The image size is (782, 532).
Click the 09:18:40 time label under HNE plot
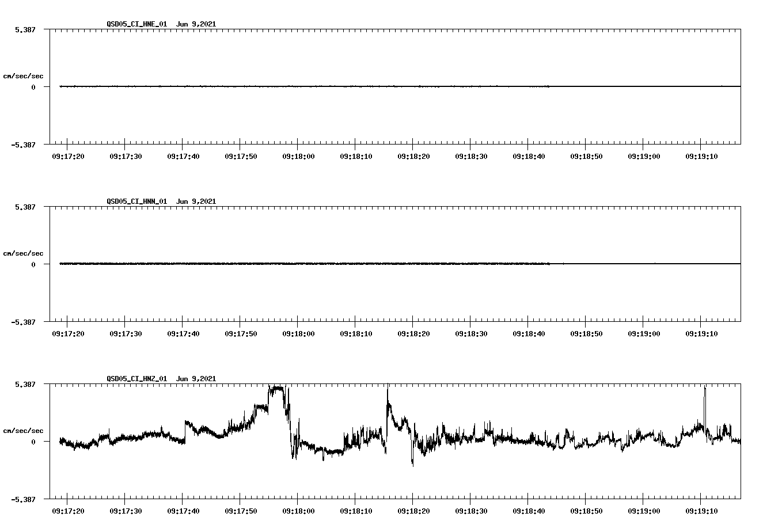[x=529, y=156]
